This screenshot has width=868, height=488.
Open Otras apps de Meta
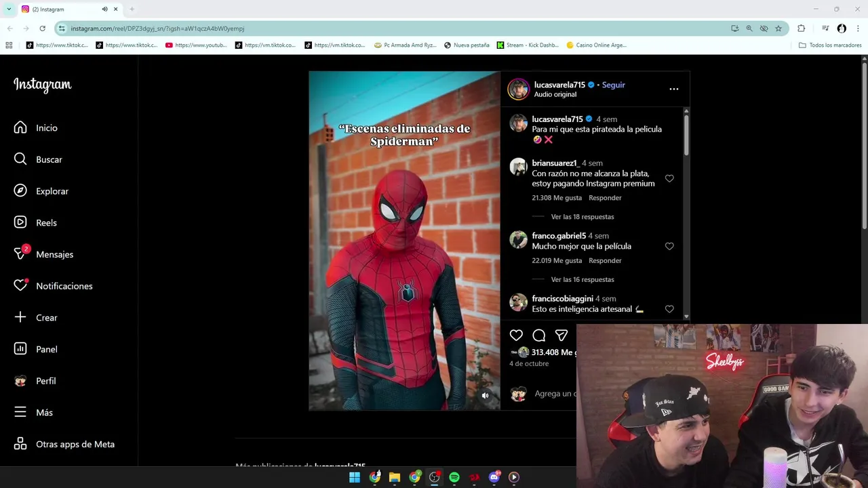tap(64, 444)
